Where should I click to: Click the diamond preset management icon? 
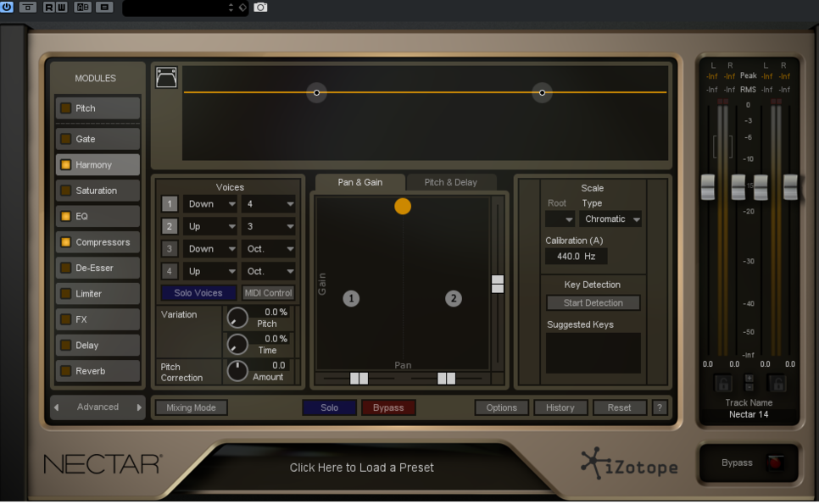[242, 8]
